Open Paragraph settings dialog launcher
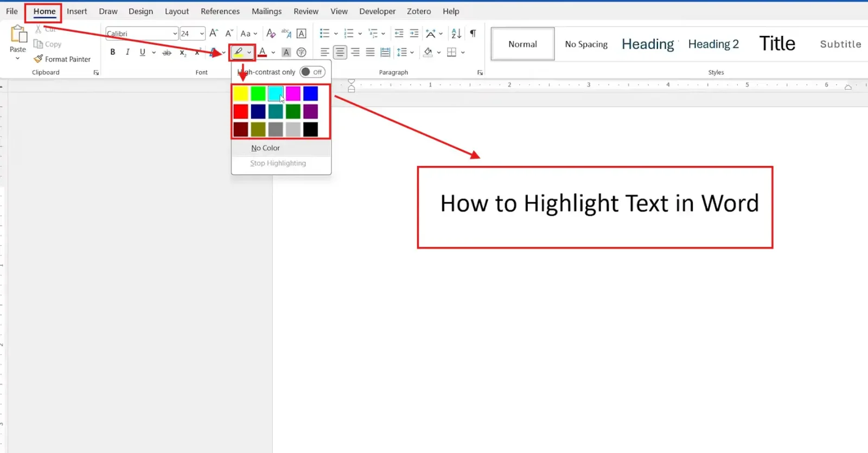The image size is (868, 453). click(480, 72)
